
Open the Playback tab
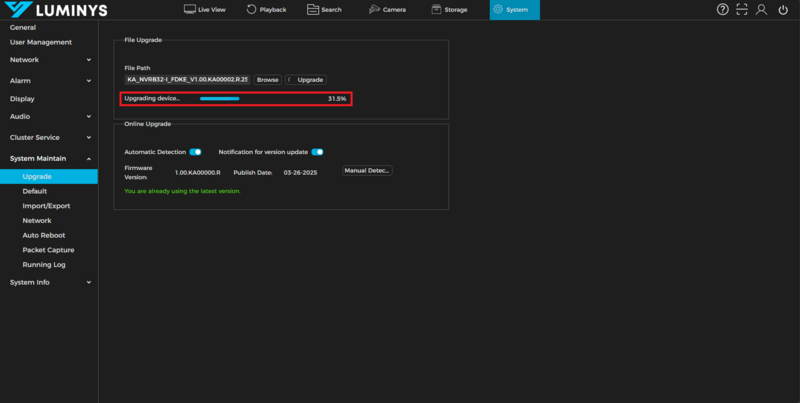pos(268,9)
